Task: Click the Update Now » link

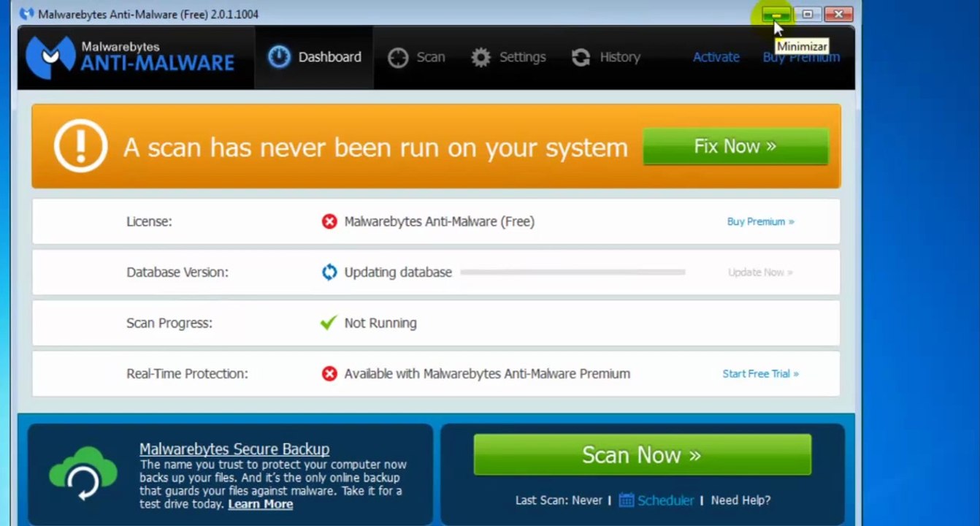Action: point(760,272)
